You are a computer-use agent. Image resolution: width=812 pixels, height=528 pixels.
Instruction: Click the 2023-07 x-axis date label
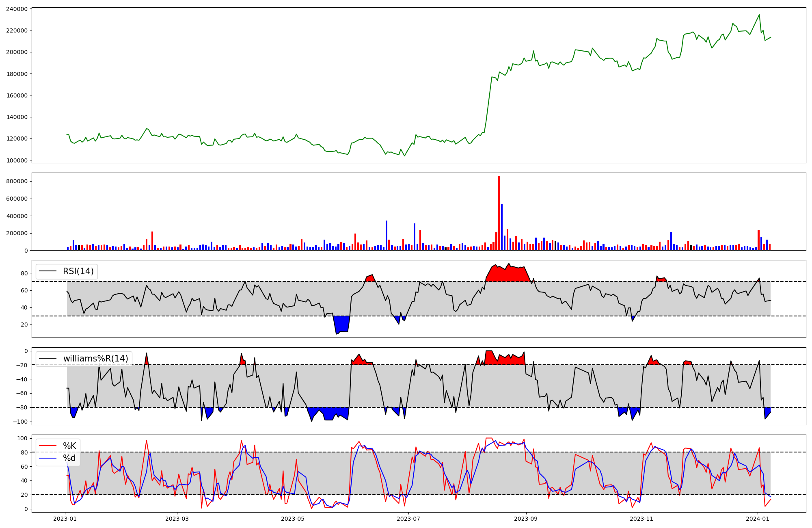pos(408,519)
